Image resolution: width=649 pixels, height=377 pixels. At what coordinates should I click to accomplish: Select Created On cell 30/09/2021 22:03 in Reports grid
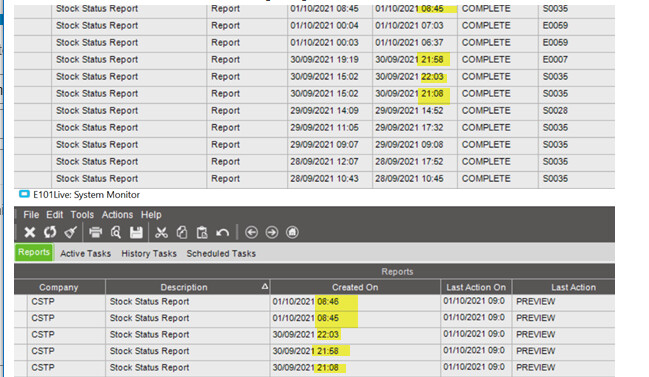(355, 334)
